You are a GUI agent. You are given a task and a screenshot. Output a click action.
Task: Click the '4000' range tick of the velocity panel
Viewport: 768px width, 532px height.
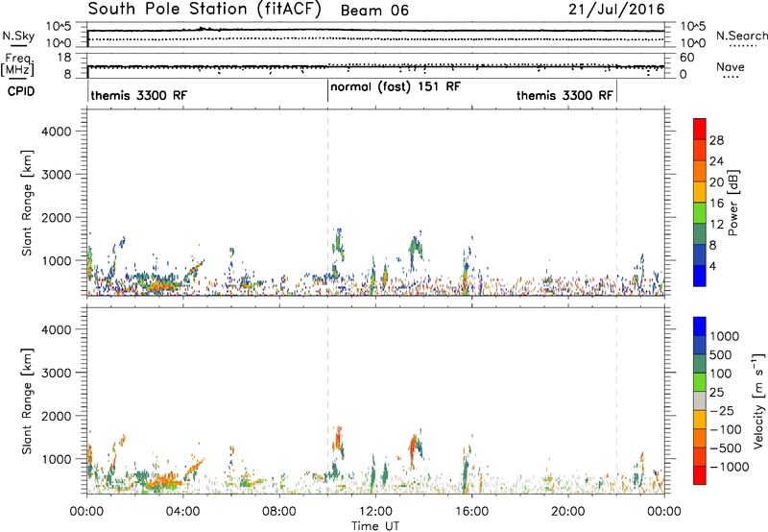[x=57, y=329]
